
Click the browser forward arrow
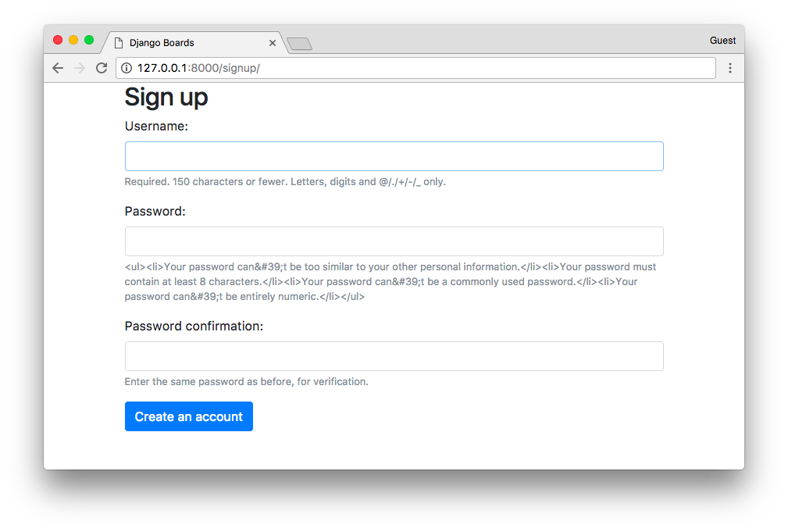[80, 68]
